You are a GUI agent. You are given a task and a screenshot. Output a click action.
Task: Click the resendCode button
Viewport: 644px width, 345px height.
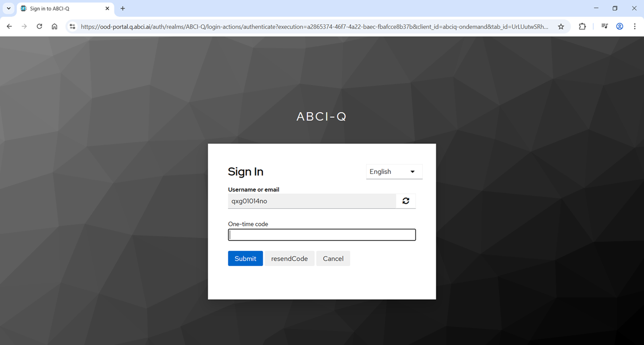click(289, 258)
